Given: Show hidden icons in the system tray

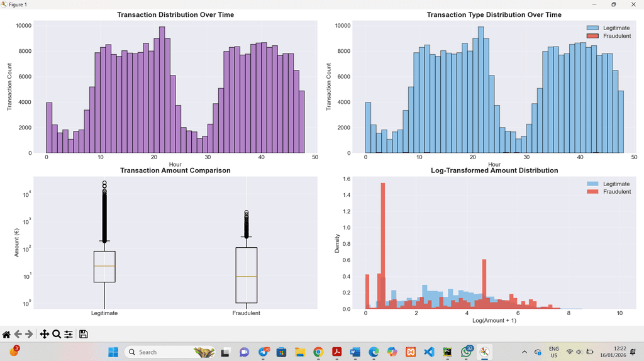Looking at the screenshot, I should click(525, 352).
